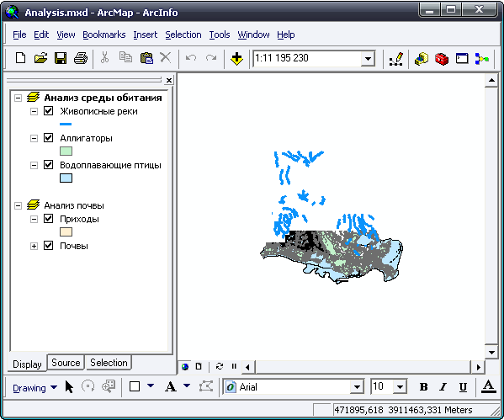504x420 pixels.
Task: Create a new map document
Action: [20, 58]
